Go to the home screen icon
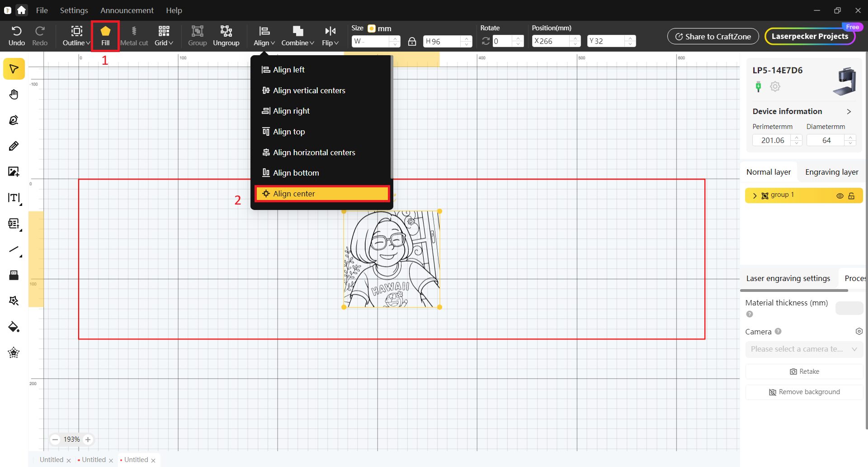The height and width of the screenshot is (467, 868). pos(21,10)
